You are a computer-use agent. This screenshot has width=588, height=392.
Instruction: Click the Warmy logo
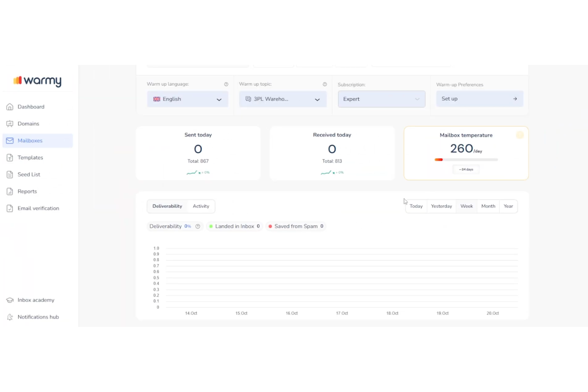point(38,81)
